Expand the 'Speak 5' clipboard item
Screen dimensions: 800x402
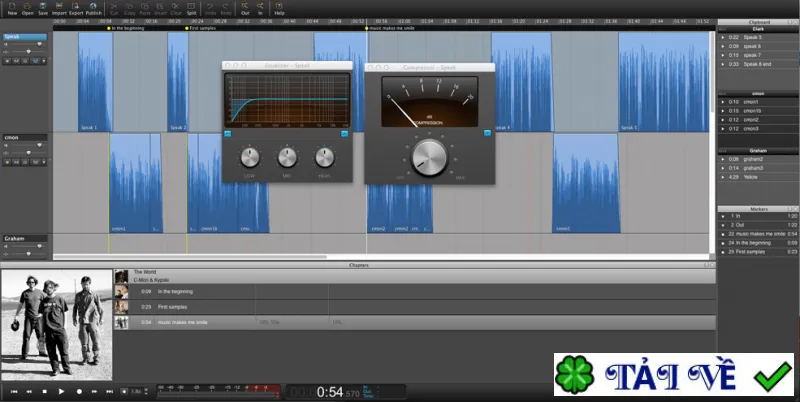(722, 37)
